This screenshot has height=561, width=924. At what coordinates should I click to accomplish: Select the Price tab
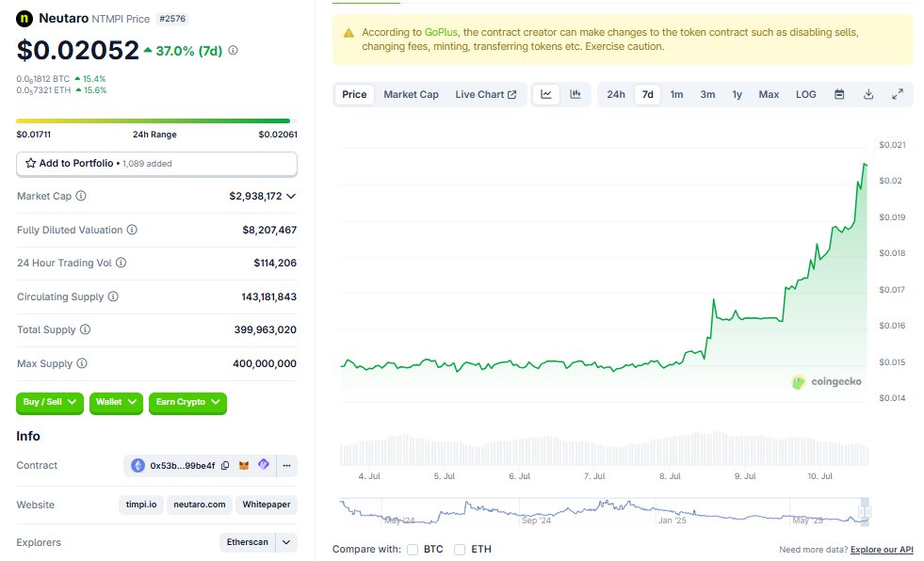pyautogui.click(x=354, y=94)
